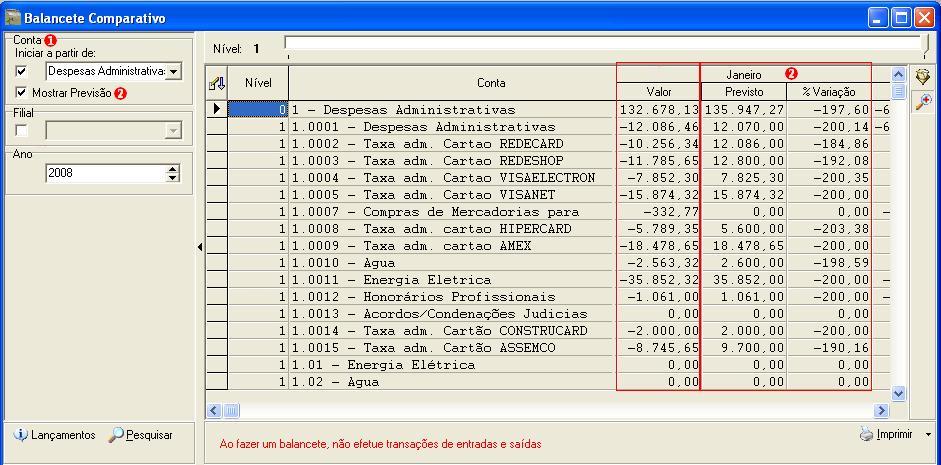Click the Nível column header

[258, 83]
